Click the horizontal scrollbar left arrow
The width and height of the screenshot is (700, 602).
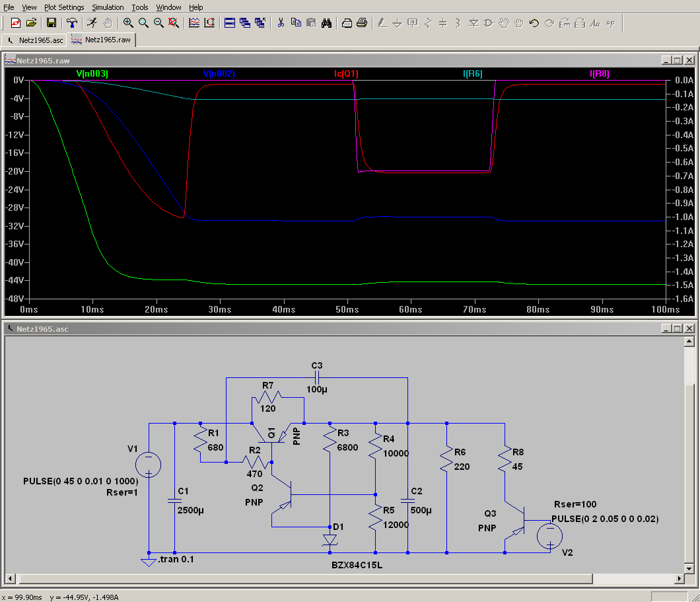click(x=11, y=579)
